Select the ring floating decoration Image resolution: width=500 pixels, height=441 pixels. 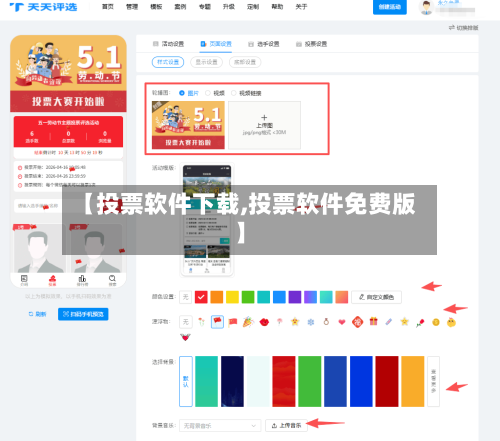tap(326, 322)
